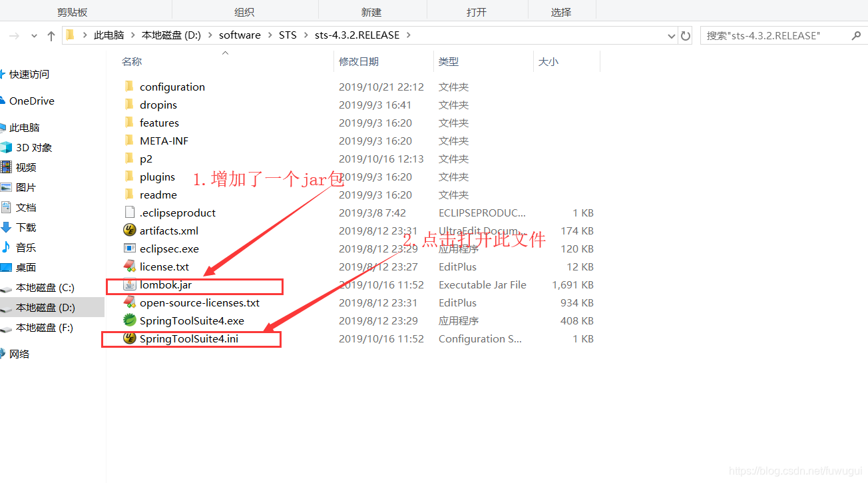Select 本地磁盘 (C:) in navigation pane
Image resolution: width=868 pixels, height=483 pixels.
coord(45,287)
